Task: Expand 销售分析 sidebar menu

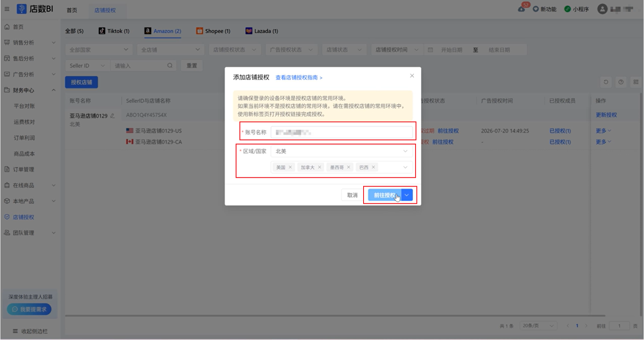Action: tap(30, 42)
